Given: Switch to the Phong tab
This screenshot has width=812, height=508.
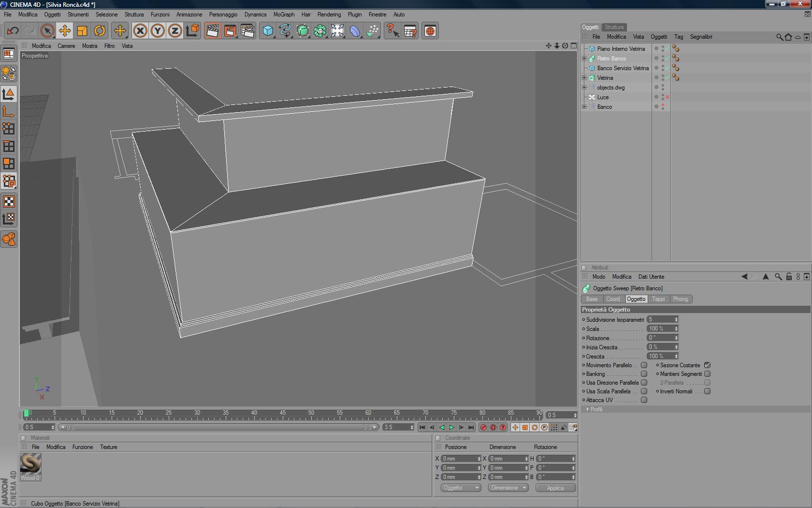Looking at the screenshot, I should (x=681, y=299).
